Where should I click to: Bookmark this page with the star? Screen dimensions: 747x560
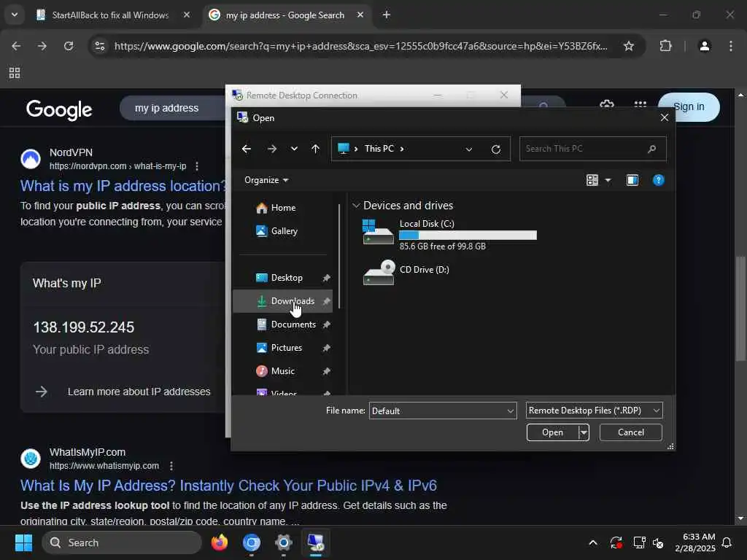(x=629, y=46)
